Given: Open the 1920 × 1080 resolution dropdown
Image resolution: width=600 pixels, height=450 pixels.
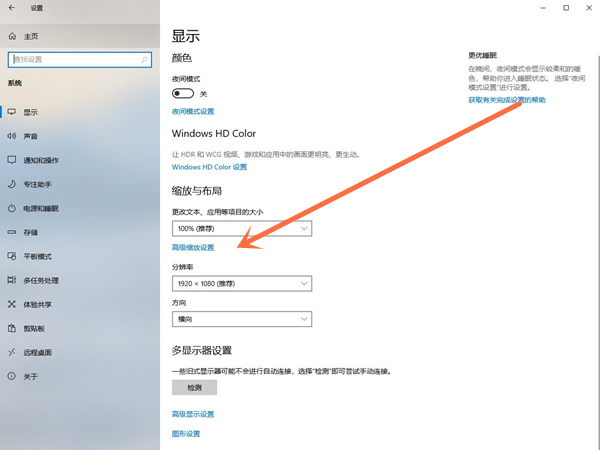Looking at the screenshot, I should coord(242,283).
